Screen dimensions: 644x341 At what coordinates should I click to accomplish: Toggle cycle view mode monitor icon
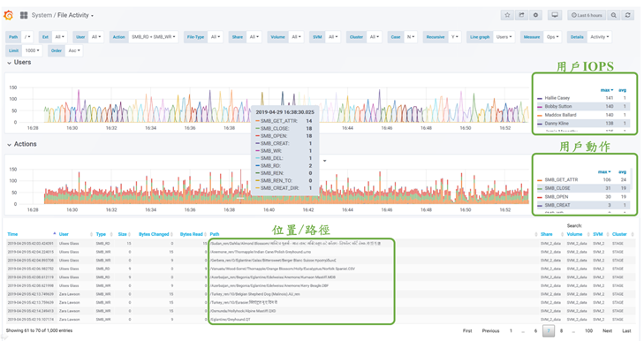[555, 15]
